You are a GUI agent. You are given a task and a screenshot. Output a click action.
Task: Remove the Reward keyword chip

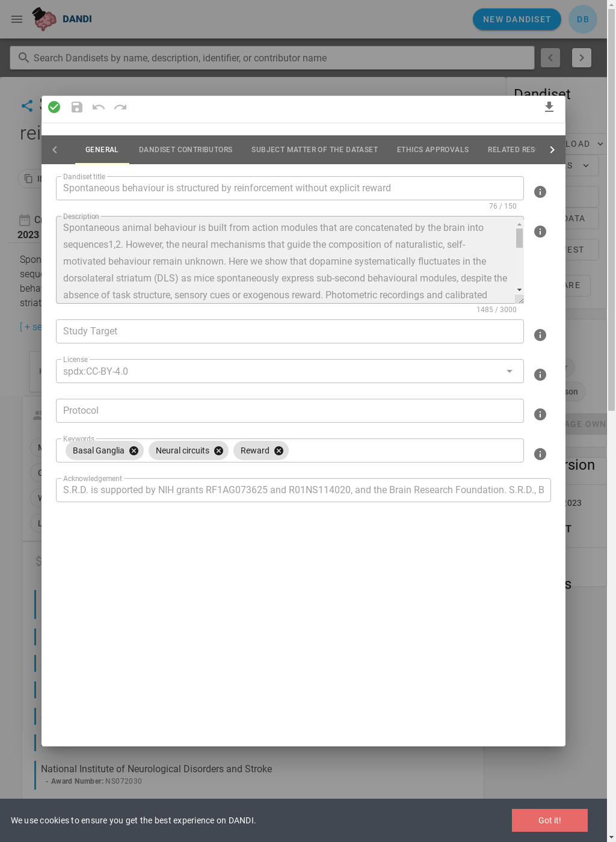(279, 450)
